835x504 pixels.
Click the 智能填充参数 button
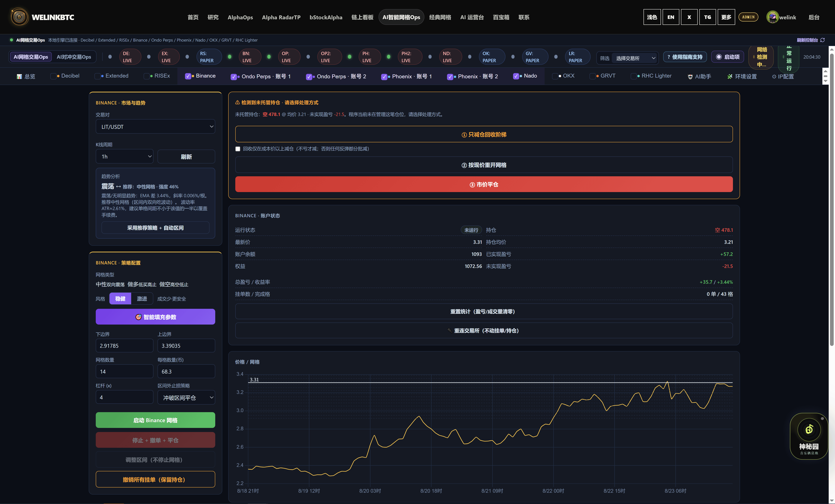click(155, 317)
